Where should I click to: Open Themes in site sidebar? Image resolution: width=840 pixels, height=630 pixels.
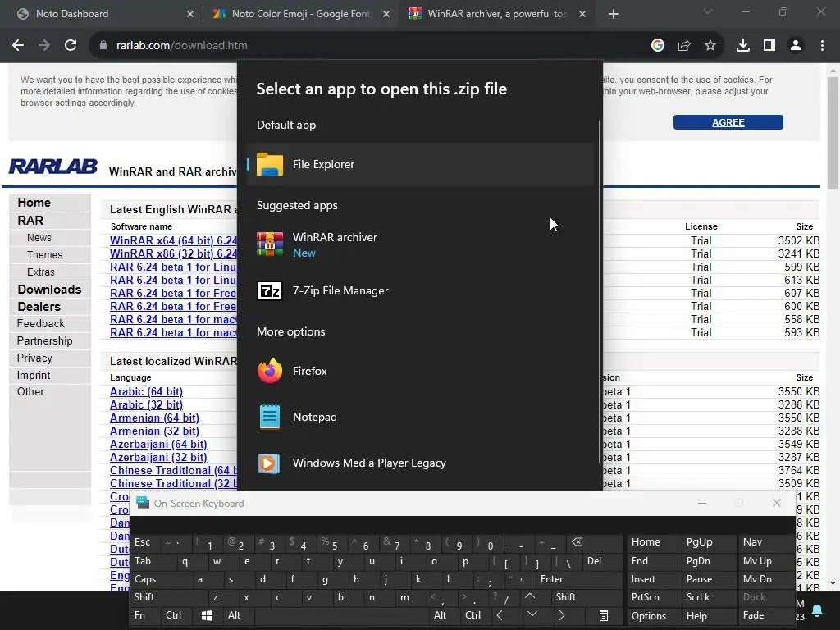pyautogui.click(x=44, y=255)
